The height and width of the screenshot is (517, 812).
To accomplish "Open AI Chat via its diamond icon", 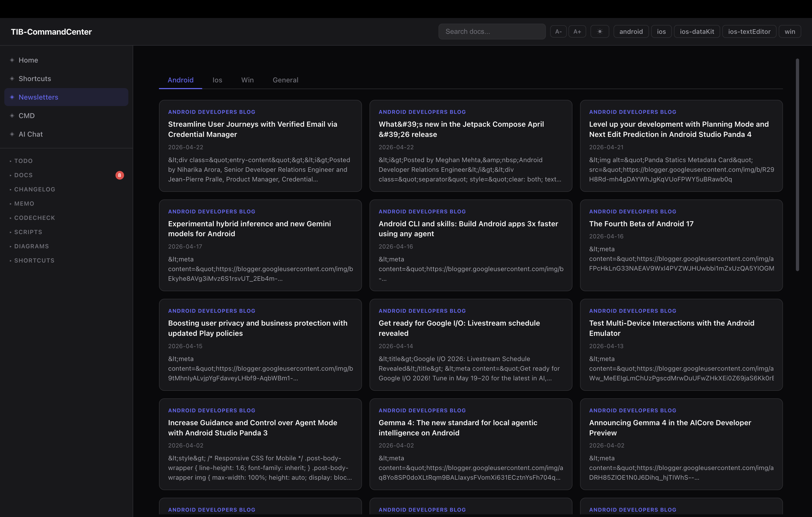I will pos(12,134).
